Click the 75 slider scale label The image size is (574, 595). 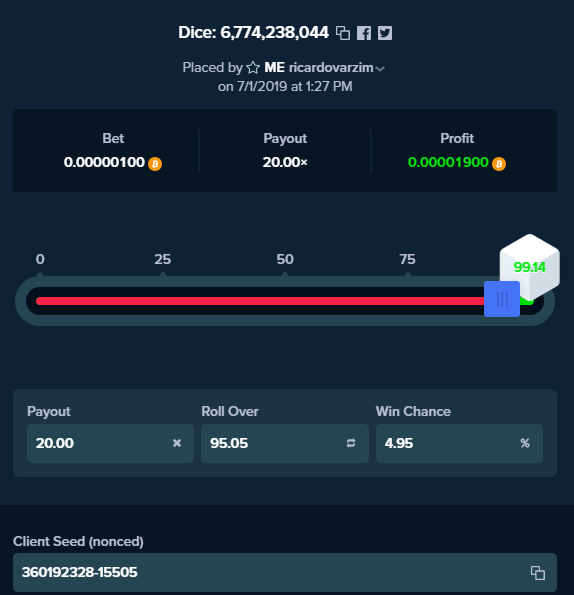tap(407, 259)
